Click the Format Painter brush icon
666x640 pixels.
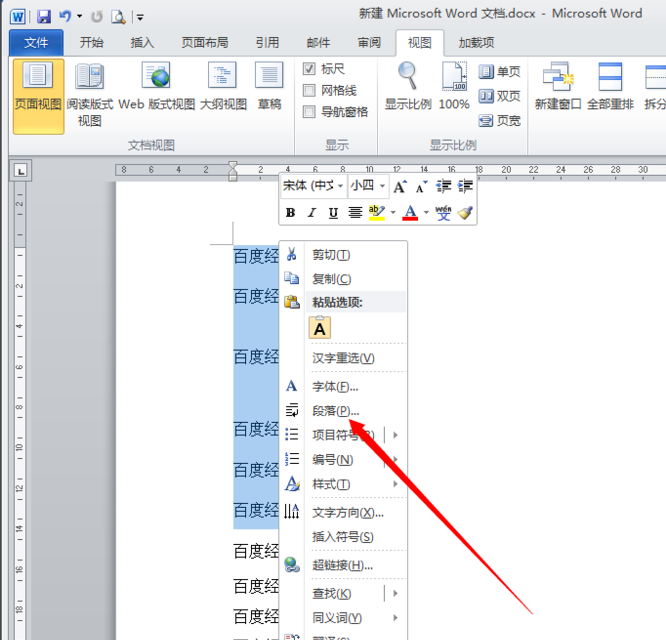[465, 212]
